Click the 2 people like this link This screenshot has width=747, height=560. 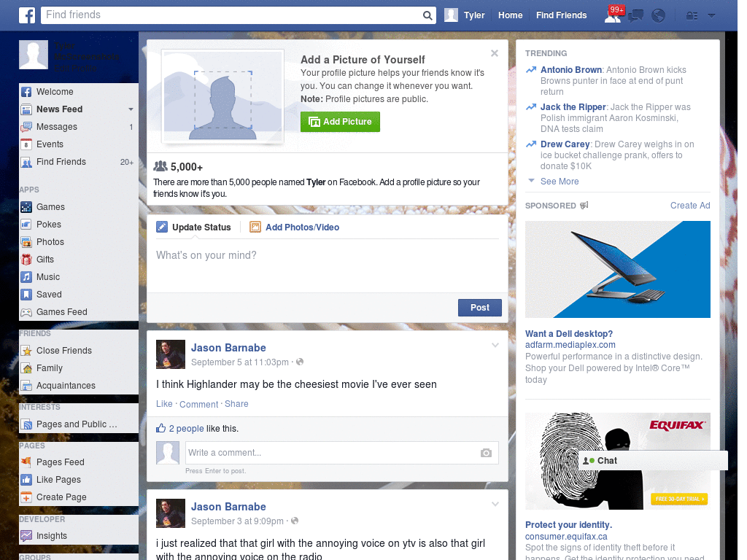186,429
